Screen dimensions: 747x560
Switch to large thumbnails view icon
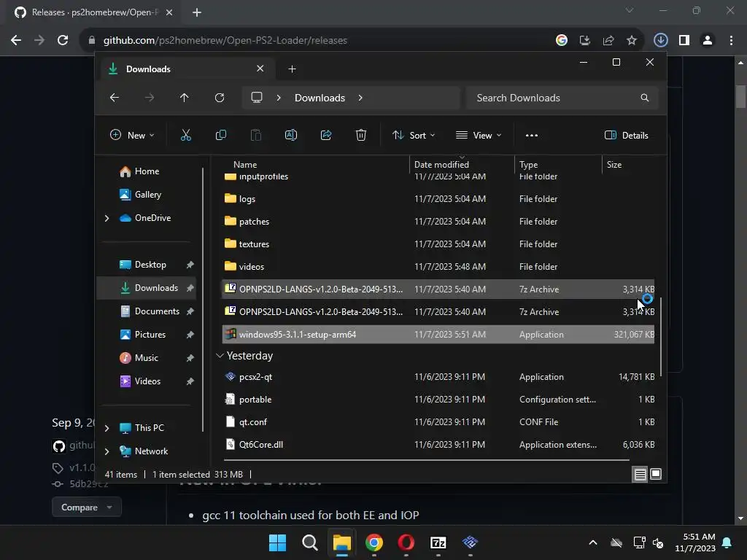[x=656, y=474]
